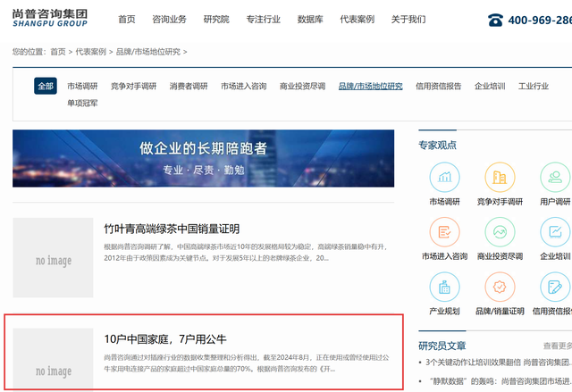Screen dimensions: 572x392
Task: Open article 10户中国家庭，7户用公牛
Action: [165, 339]
